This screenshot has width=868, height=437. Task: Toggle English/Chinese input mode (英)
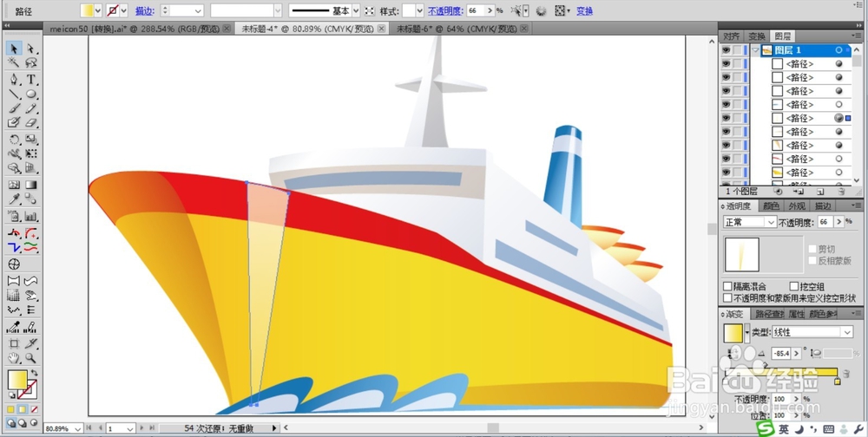tap(784, 429)
